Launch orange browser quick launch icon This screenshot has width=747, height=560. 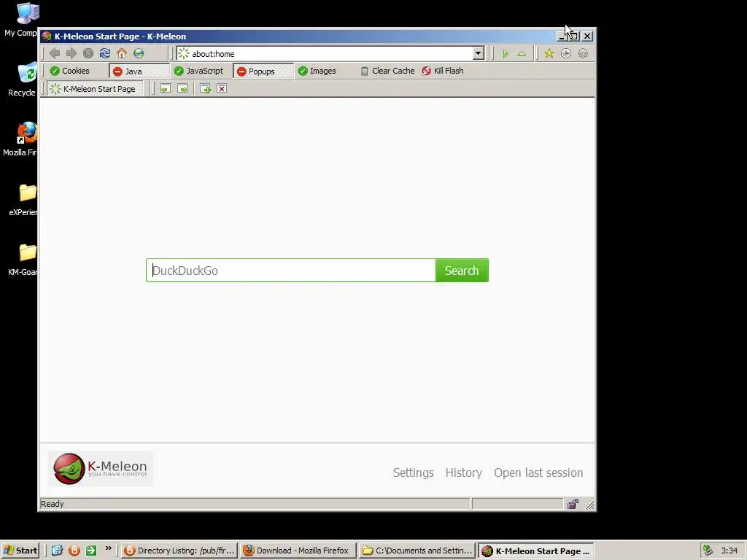point(74,551)
